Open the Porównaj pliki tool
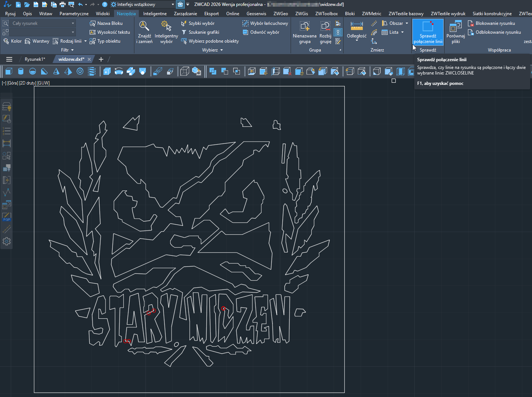This screenshot has height=397, width=532. tap(455, 32)
